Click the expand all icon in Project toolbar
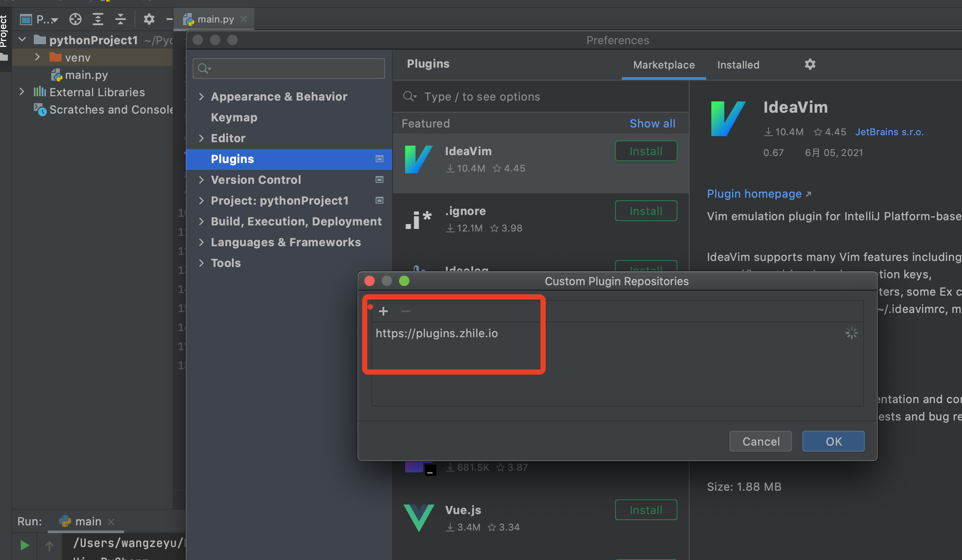Screen dimensions: 962x560 click(98, 19)
